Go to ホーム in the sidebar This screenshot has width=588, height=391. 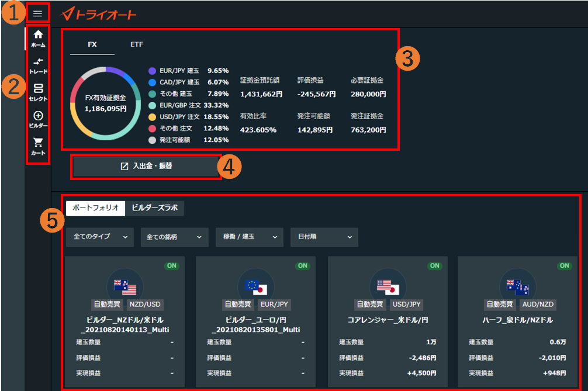[x=38, y=39]
